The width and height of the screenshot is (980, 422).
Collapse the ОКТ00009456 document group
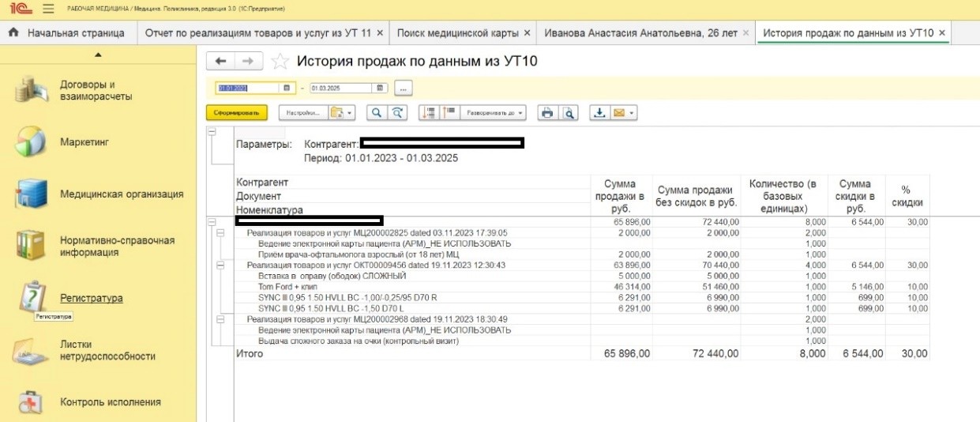(x=220, y=265)
